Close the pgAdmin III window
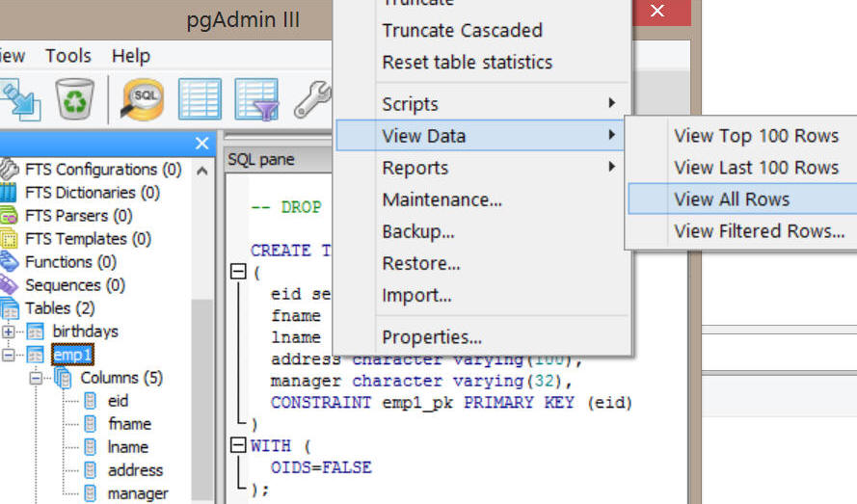 coord(658,11)
